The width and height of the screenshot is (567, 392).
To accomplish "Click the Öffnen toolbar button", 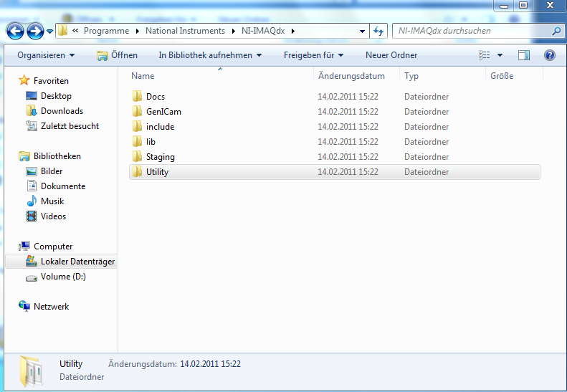I will [117, 55].
